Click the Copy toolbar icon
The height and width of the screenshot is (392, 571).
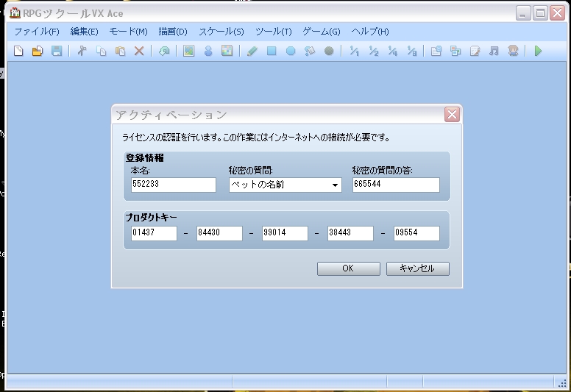[102, 51]
